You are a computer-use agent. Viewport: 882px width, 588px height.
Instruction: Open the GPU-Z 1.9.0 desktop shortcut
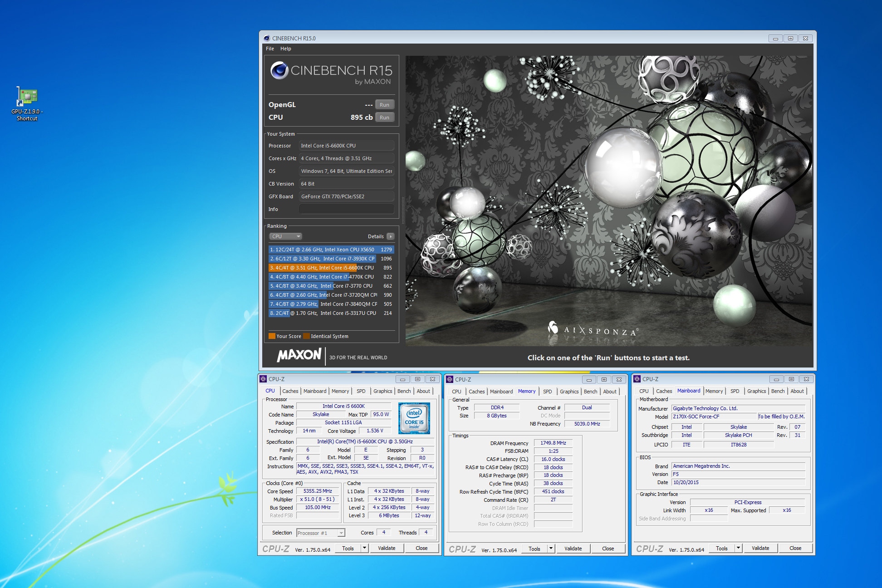point(27,104)
